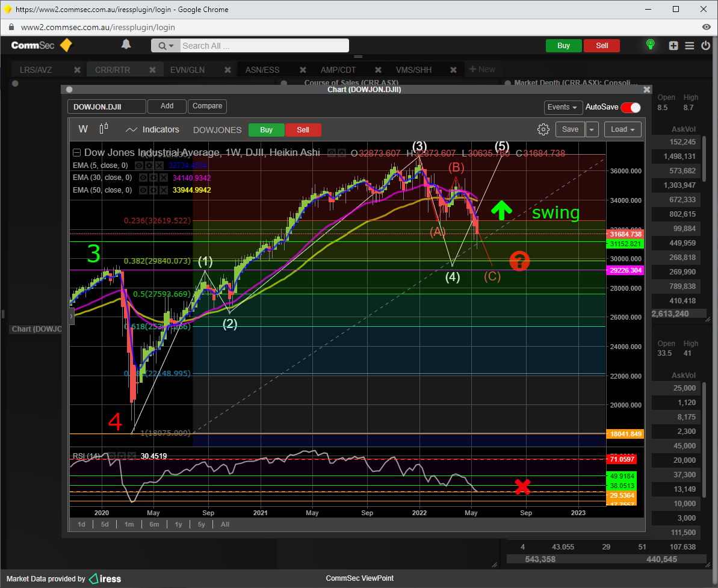The width and height of the screenshot is (718, 588).
Task: Expand the chart's left side panel arrow
Action: click(72, 316)
